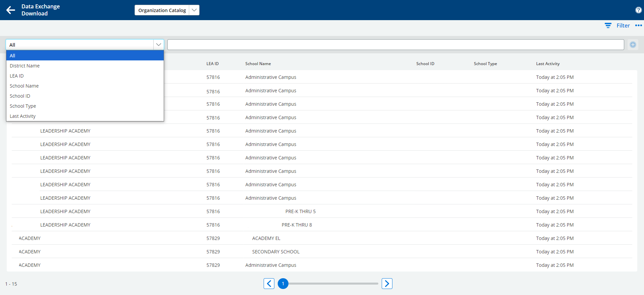This screenshot has height=295, width=644.
Task: Click the search text input field
Action: pos(395,45)
